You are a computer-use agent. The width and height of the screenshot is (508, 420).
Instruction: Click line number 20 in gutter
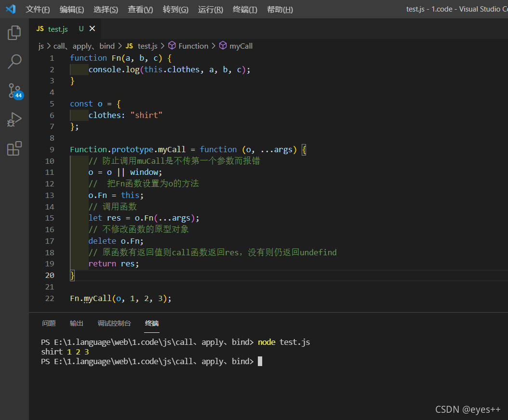click(50, 275)
